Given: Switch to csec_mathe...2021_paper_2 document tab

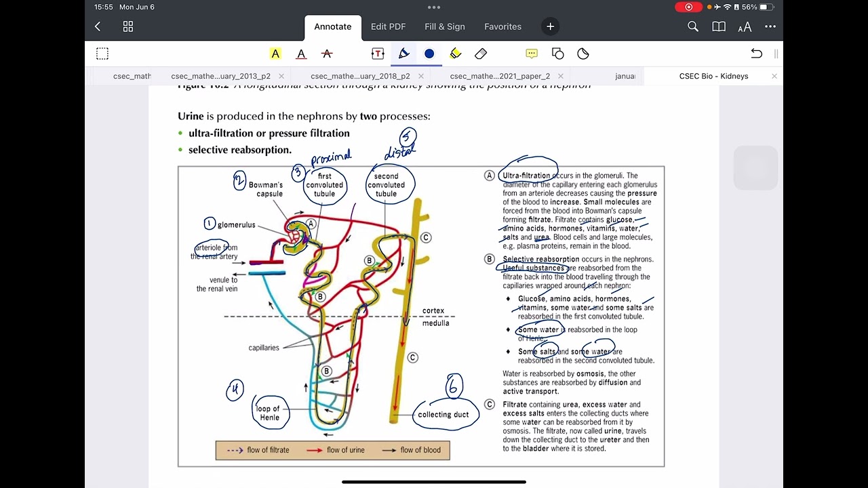Looking at the screenshot, I should [500, 76].
